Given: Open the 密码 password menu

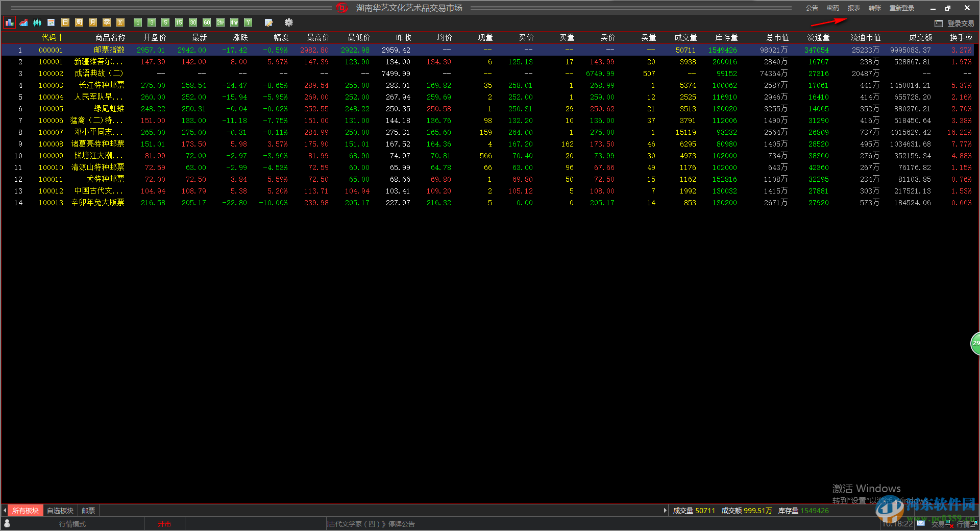Looking at the screenshot, I should coord(832,8).
